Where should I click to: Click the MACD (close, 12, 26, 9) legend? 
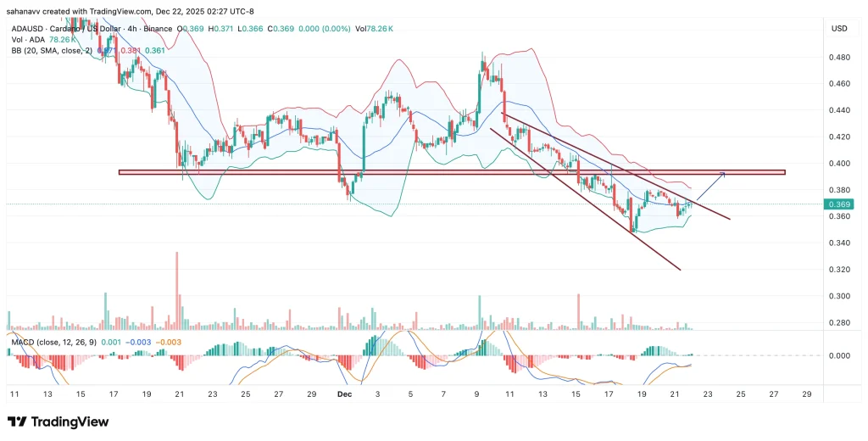[x=53, y=341]
